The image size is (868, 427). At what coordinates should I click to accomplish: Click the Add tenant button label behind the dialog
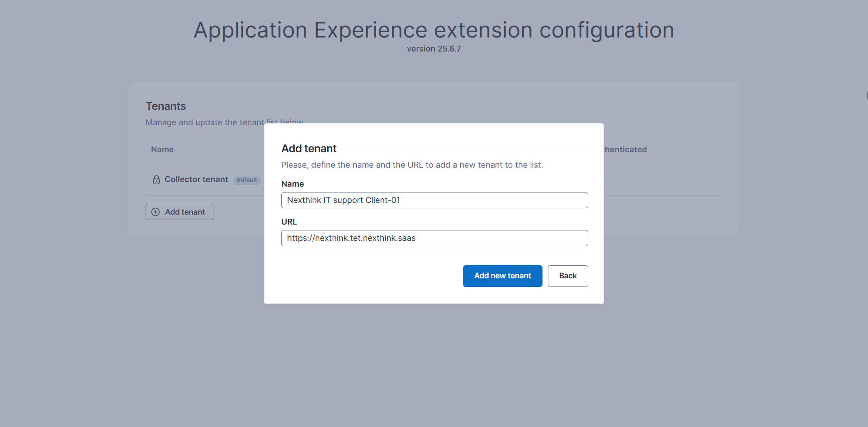[x=185, y=212]
